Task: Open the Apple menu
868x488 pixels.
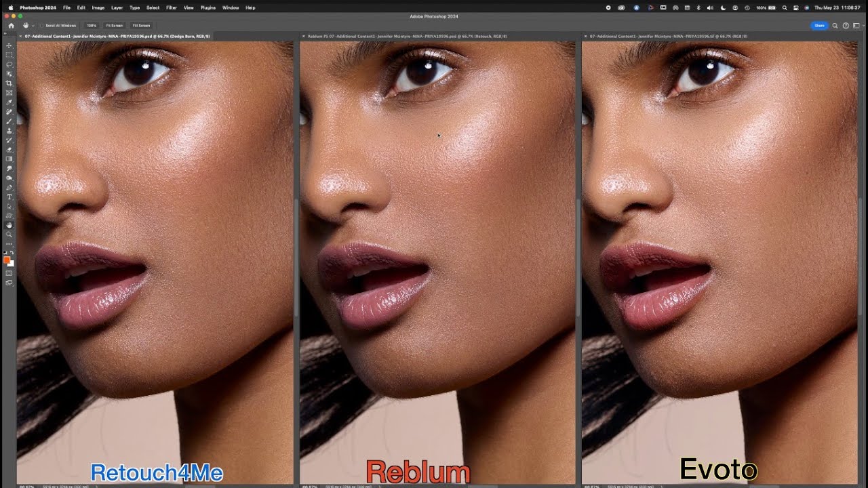Action: click(10, 7)
